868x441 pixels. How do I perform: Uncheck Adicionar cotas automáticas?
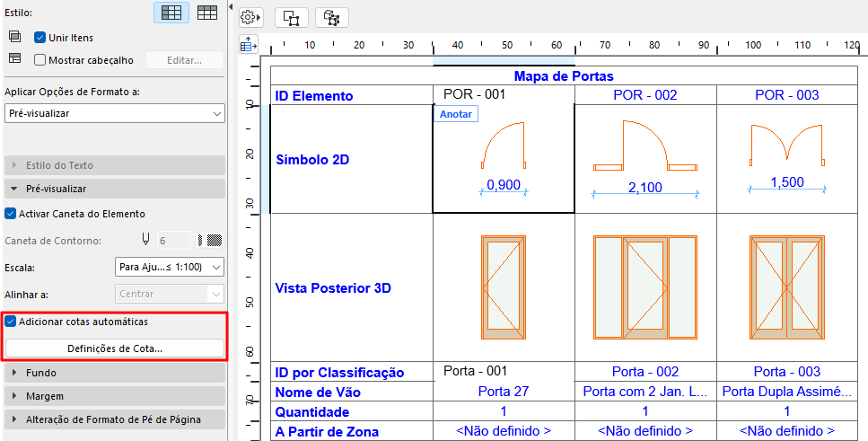10,321
